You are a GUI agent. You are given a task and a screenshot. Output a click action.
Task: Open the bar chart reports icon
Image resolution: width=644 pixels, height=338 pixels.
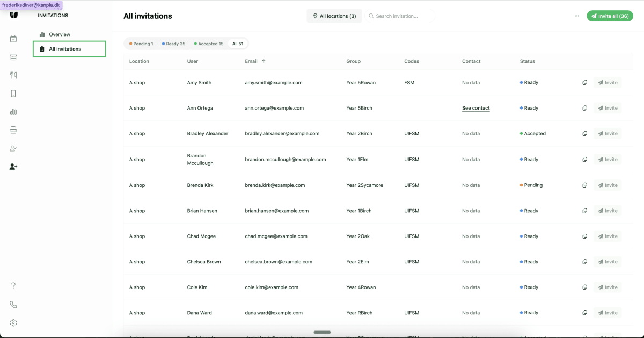[13, 112]
